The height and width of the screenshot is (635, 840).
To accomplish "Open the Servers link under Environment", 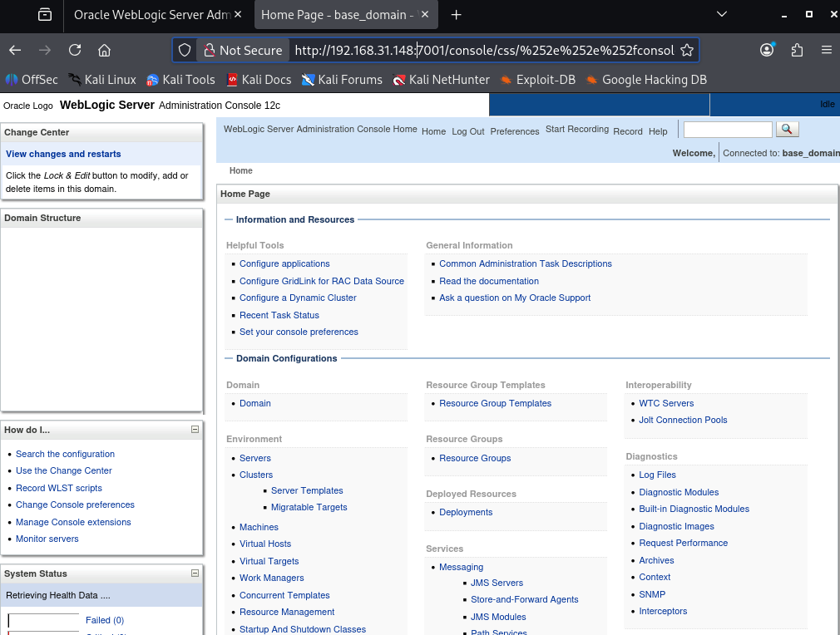I will 255,458.
